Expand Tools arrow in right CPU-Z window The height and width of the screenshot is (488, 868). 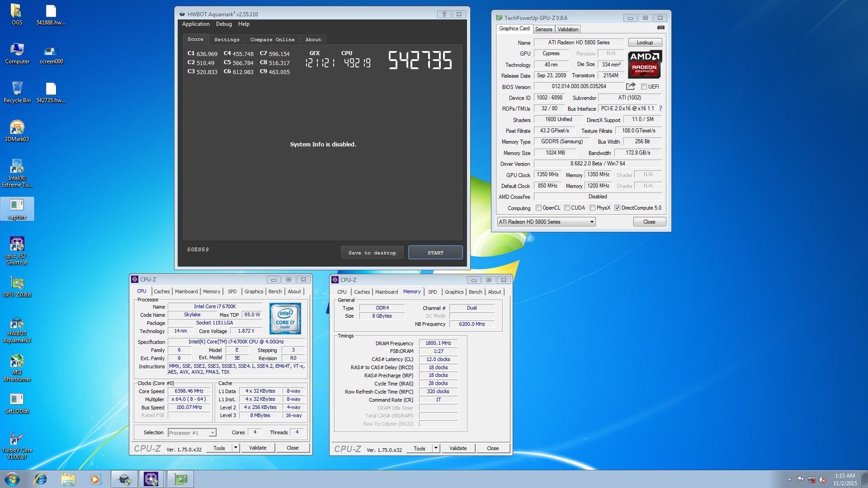pyautogui.click(x=436, y=448)
